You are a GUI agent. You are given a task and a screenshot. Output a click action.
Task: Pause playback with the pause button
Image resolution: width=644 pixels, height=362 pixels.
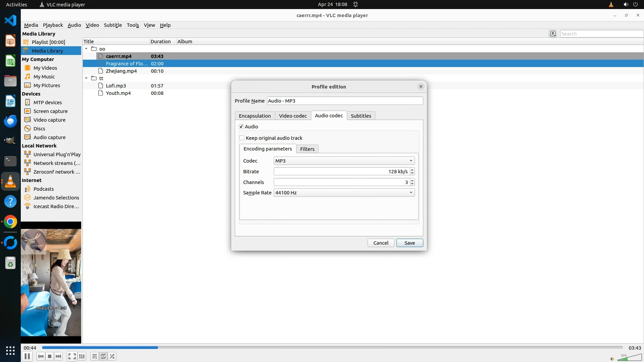[x=27, y=356]
